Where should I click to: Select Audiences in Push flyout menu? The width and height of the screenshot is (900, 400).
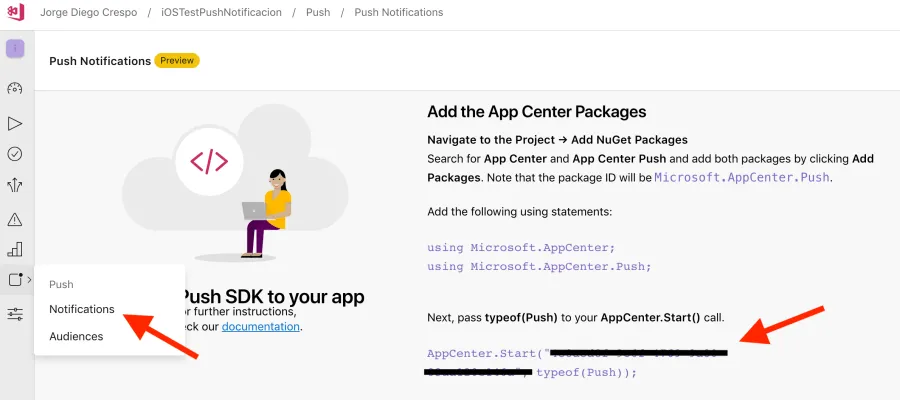click(x=76, y=336)
